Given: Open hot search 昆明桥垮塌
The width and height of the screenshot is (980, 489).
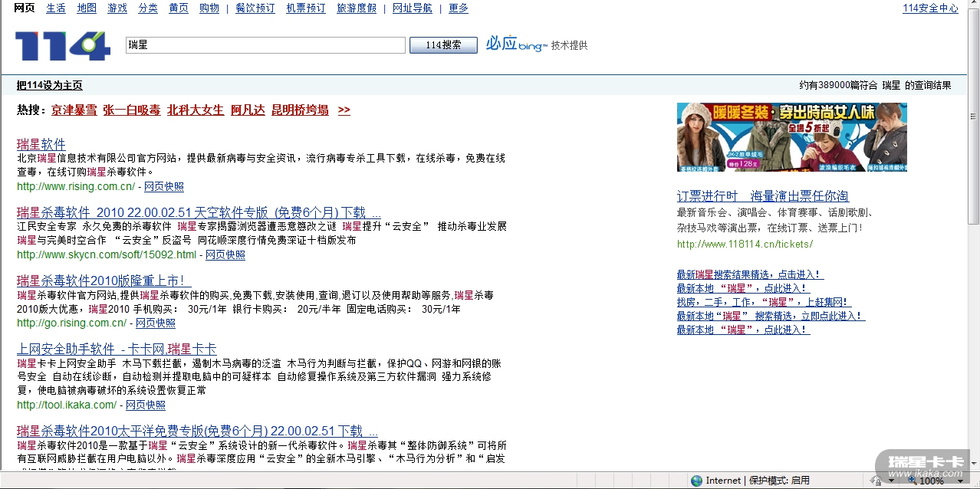Looking at the screenshot, I should coord(300,110).
